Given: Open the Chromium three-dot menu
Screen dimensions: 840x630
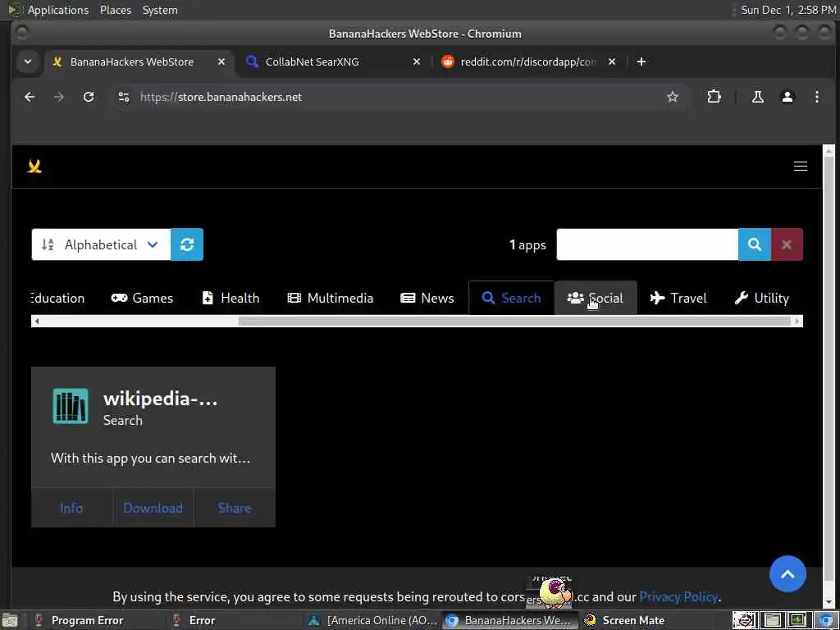Looking at the screenshot, I should [x=816, y=97].
